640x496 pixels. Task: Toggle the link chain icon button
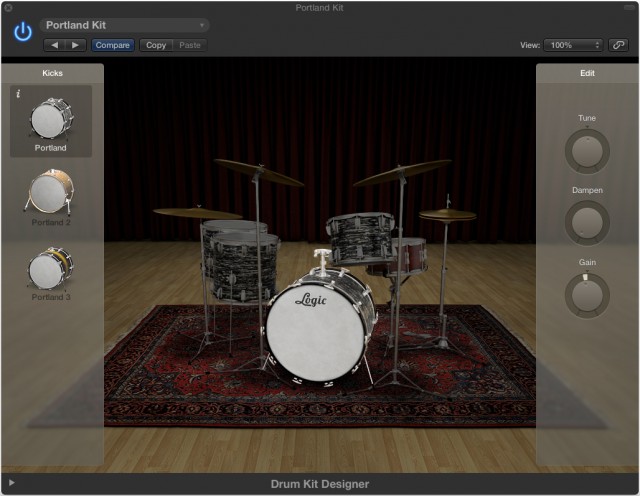point(619,45)
